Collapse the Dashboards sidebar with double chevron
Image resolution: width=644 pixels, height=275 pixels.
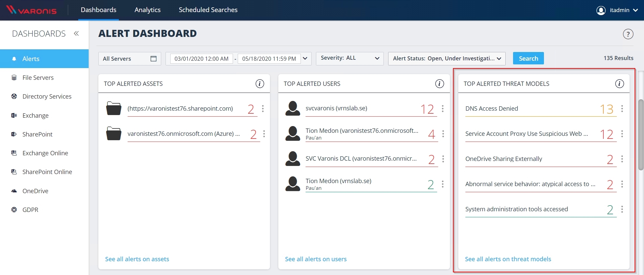76,34
